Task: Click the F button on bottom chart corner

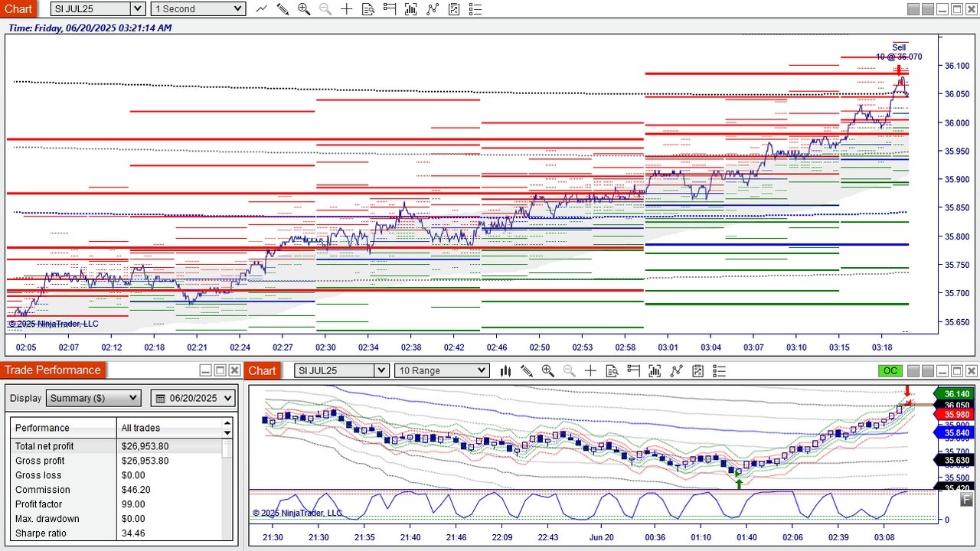Action: [x=966, y=500]
